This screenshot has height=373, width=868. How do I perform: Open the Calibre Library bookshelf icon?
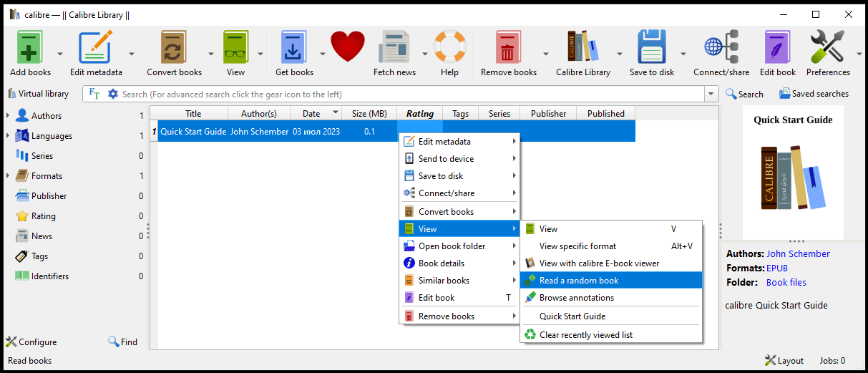coord(583,48)
